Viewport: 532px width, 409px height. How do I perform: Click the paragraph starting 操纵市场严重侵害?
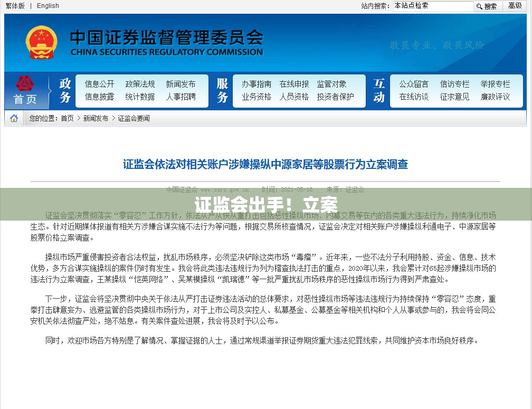(x=263, y=268)
